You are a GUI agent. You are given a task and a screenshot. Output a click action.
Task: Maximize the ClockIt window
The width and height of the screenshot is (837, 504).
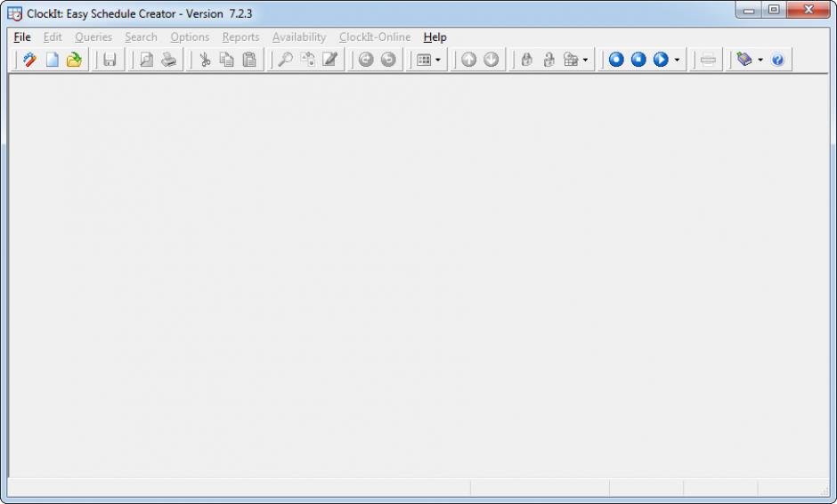pyautogui.click(x=774, y=10)
